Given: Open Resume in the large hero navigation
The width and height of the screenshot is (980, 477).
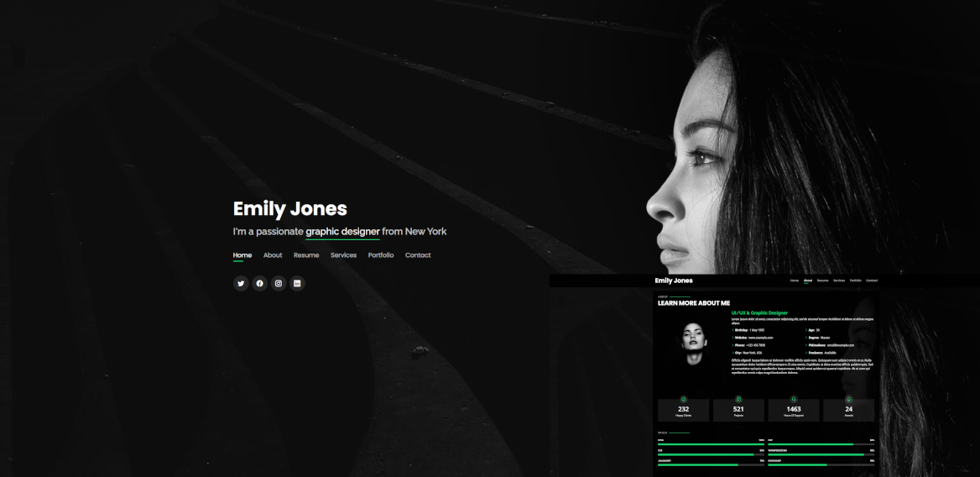Looking at the screenshot, I should (306, 255).
